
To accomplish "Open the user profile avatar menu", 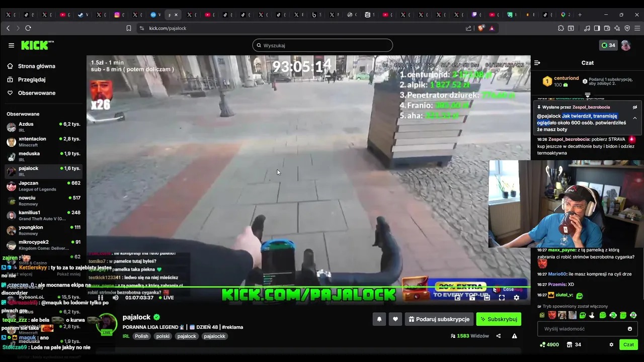I will (x=625, y=45).
